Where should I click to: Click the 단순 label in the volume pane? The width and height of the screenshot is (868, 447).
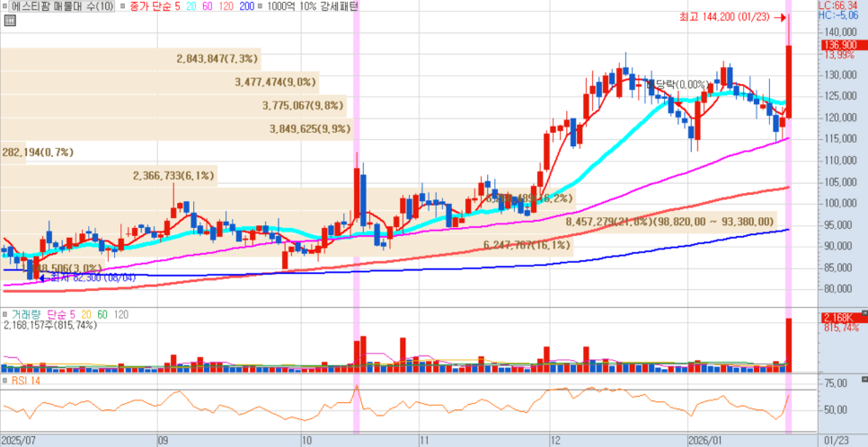pyautogui.click(x=58, y=314)
